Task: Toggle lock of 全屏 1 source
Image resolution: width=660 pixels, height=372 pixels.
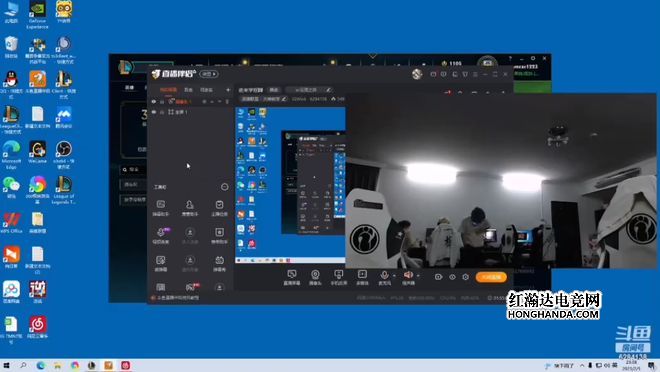Action: 162,112
